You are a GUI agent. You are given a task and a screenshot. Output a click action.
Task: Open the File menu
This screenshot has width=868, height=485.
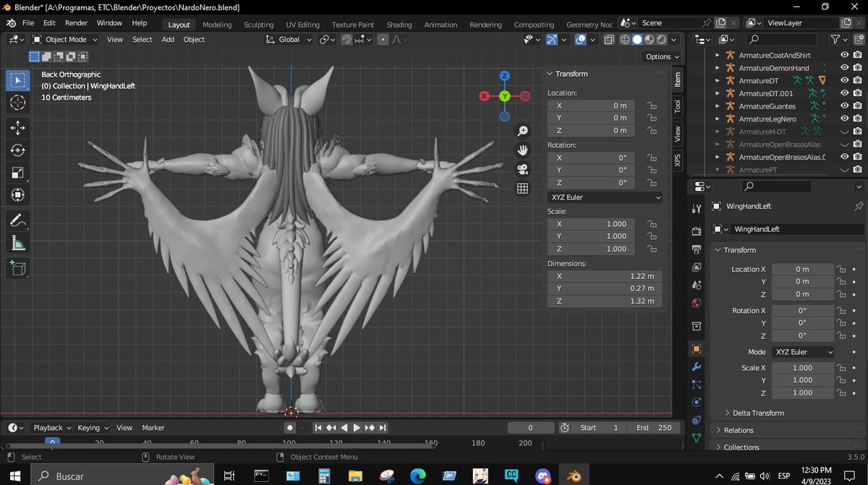click(28, 23)
